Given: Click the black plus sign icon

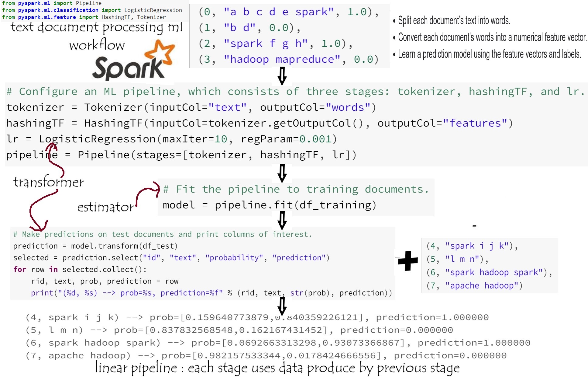Looking at the screenshot, I should [408, 261].
